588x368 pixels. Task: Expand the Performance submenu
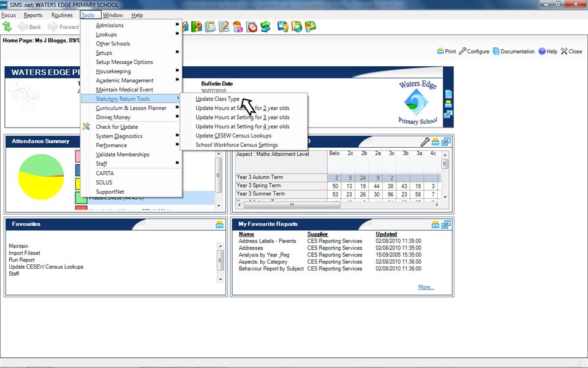(x=132, y=145)
